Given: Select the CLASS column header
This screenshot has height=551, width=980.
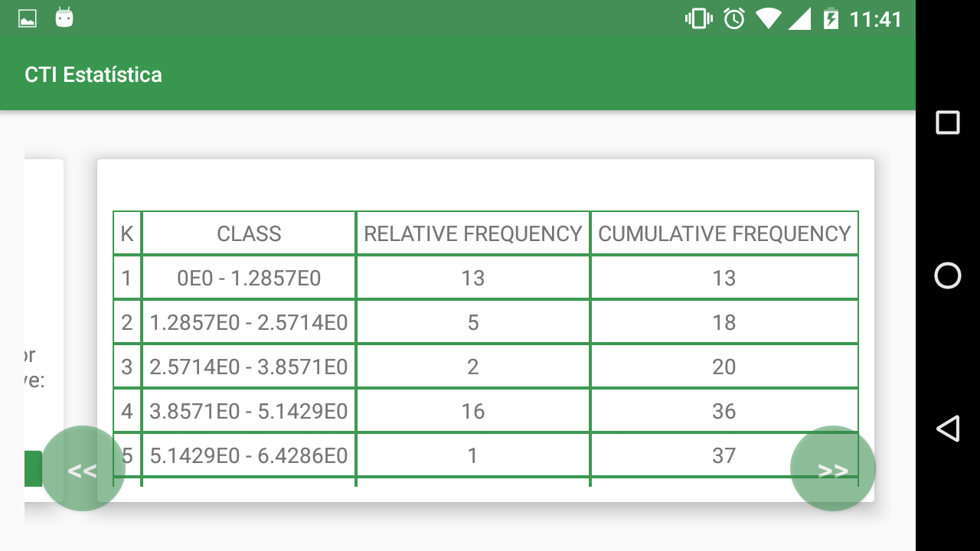Looking at the screenshot, I should (x=249, y=233).
